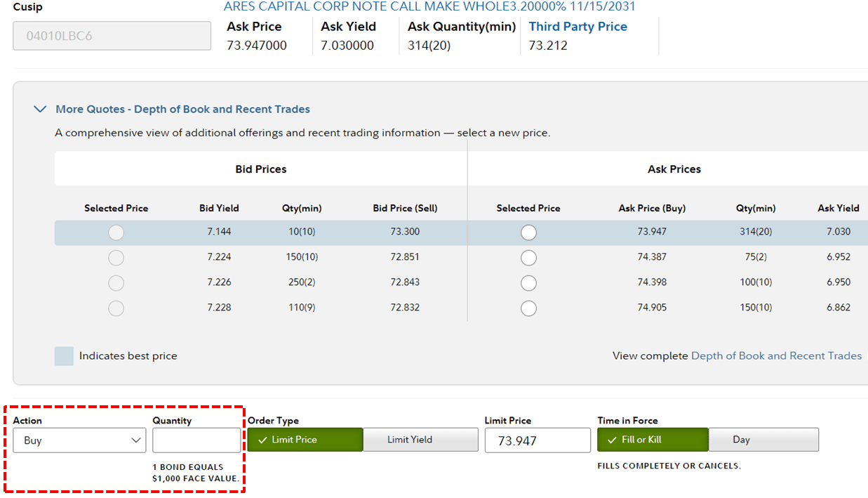Open Third Party Price link

tap(577, 27)
